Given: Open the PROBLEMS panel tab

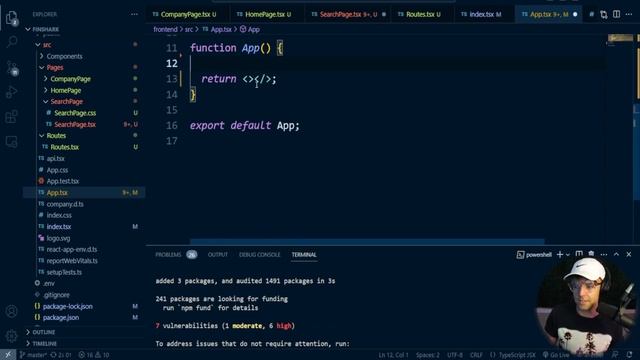Looking at the screenshot, I should 176,255.
